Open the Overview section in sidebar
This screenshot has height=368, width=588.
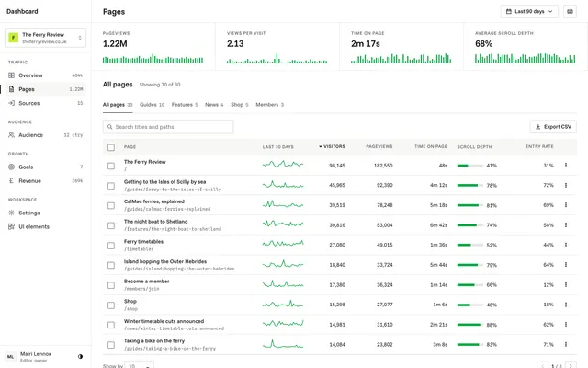pyautogui.click(x=45, y=75)
